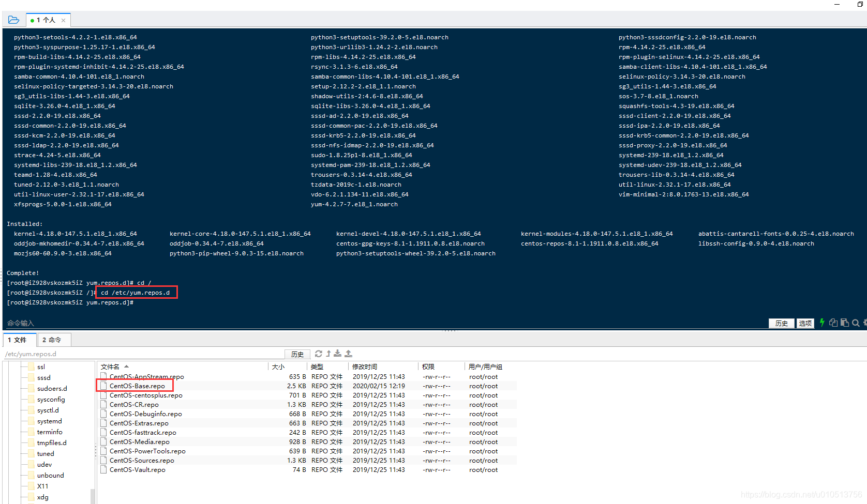The image size is (867, 504).
Task: Open the 选项 button in terminal
Action: click(805, 323)
